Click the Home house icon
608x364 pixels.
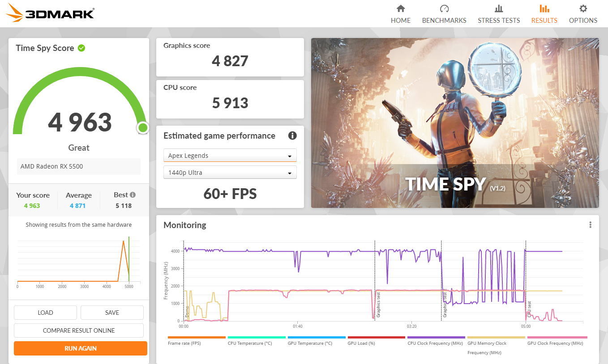pos(401,8)
